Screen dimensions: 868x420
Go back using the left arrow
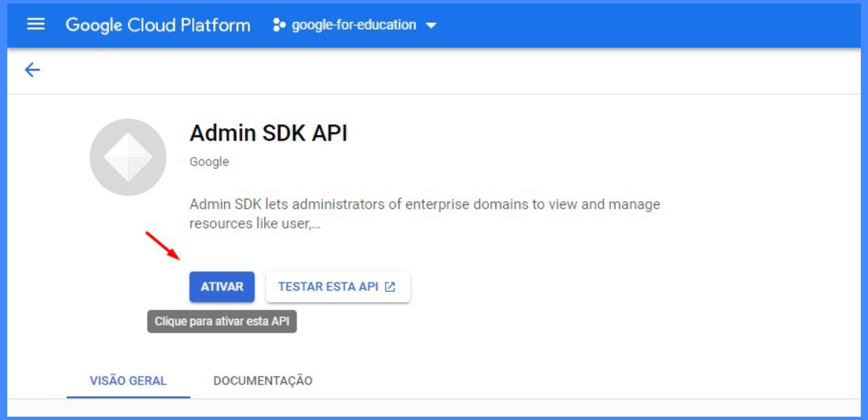click(x=33, y=70)
